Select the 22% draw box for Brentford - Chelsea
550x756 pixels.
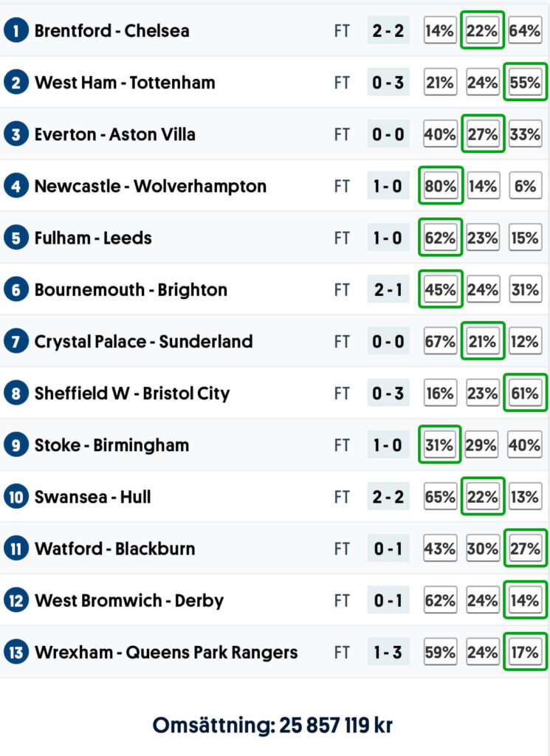tap(482, 31)
